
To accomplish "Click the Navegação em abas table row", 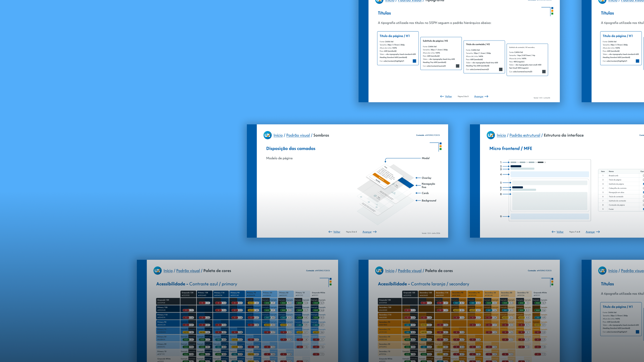I will coord(621,192).
